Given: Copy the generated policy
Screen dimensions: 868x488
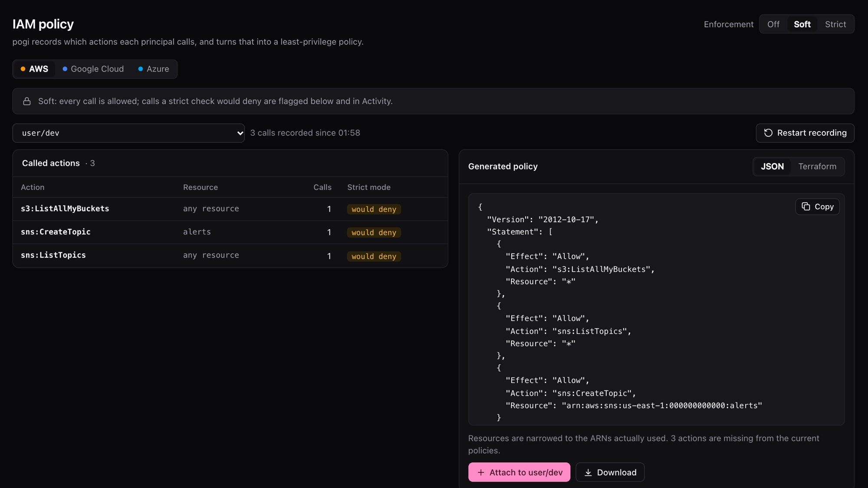Looking at the screenshot, I should point(817,207).
